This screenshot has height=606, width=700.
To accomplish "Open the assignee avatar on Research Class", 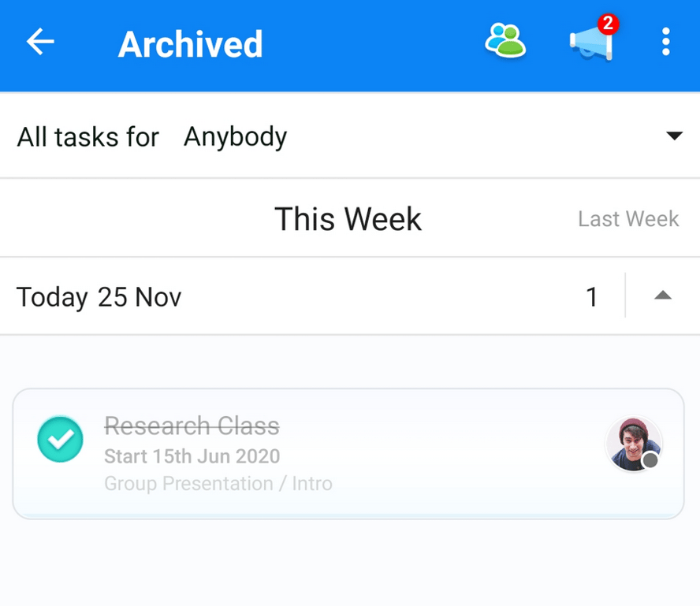I will (x=633, y=443).
